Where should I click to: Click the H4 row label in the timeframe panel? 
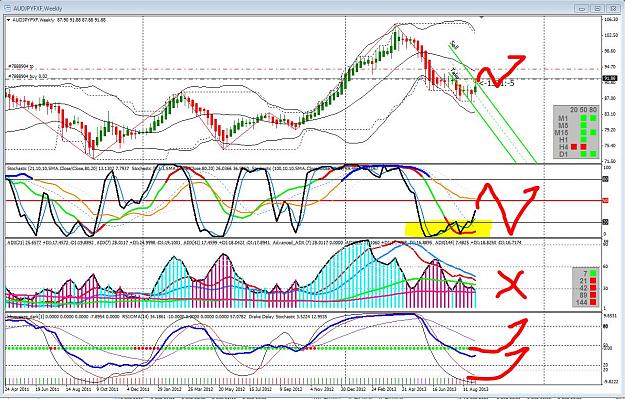563,147
